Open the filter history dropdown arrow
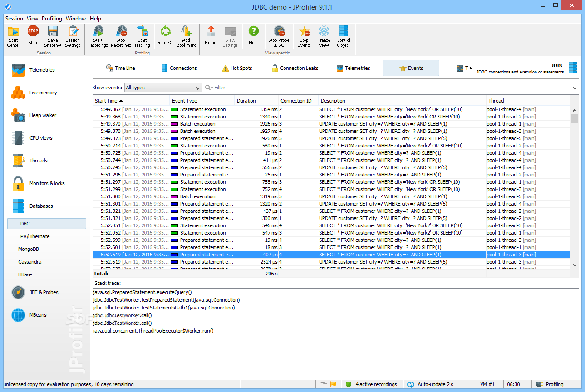Viewport: 585px width, 392px height. pos(575,88)
